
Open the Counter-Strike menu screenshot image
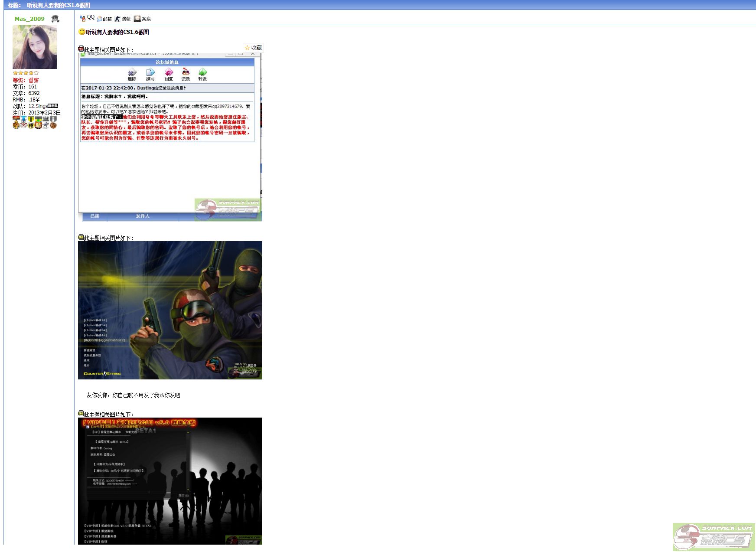click(170, 310)
